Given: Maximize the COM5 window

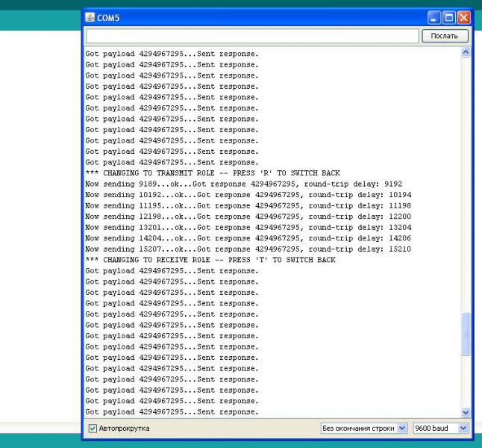Looking at the screenshot, I should coord(449,17).
